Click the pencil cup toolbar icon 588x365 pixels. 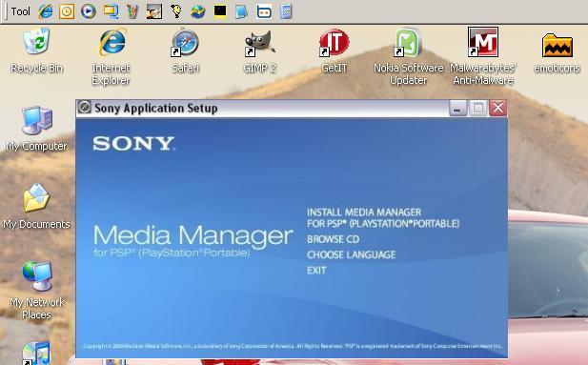132,11
